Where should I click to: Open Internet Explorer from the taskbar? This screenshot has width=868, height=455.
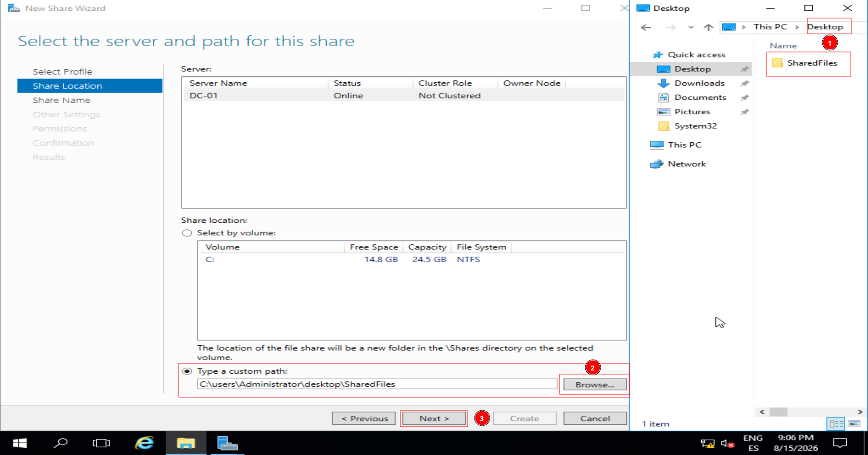tap(144, 443)
